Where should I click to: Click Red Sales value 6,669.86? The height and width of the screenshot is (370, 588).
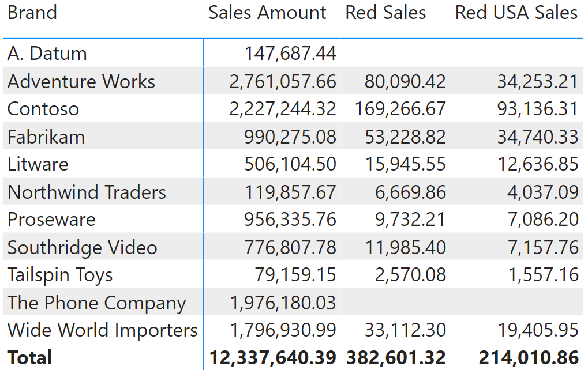tap(411, 192)
